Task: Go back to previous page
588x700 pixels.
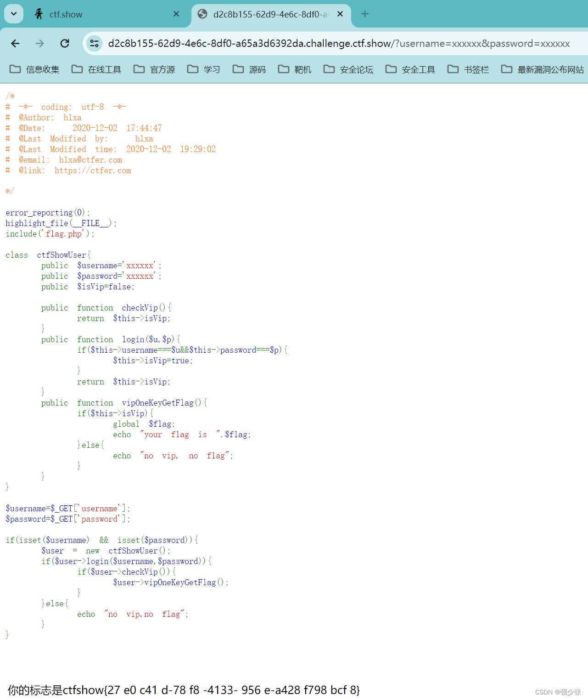Action: 15,43
